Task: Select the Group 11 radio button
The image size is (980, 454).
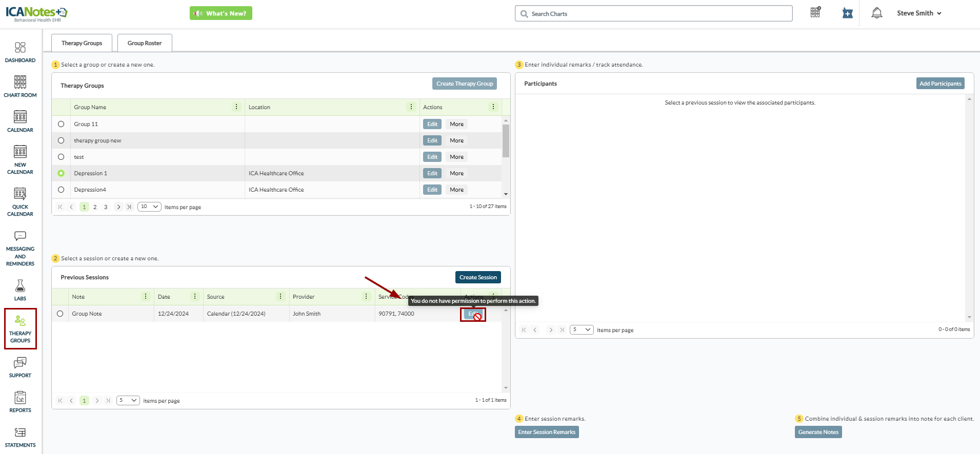Action: click(x=61, y=124)
